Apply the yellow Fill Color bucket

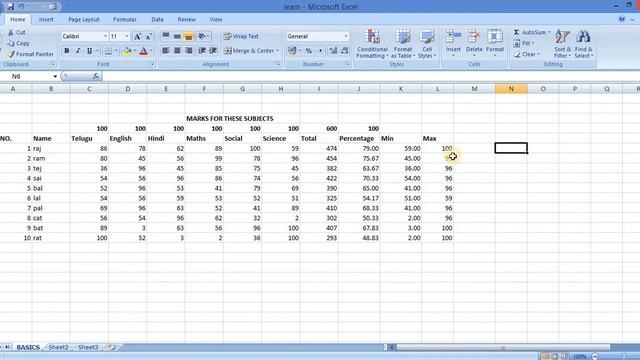tap(127, 51)
